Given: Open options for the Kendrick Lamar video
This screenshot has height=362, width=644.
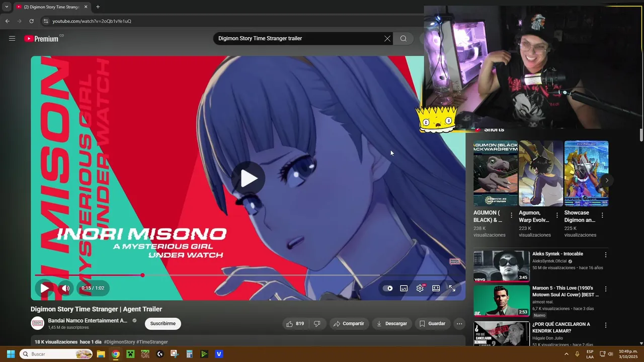Looking at the screenshot, I should [x=606, y=325].
